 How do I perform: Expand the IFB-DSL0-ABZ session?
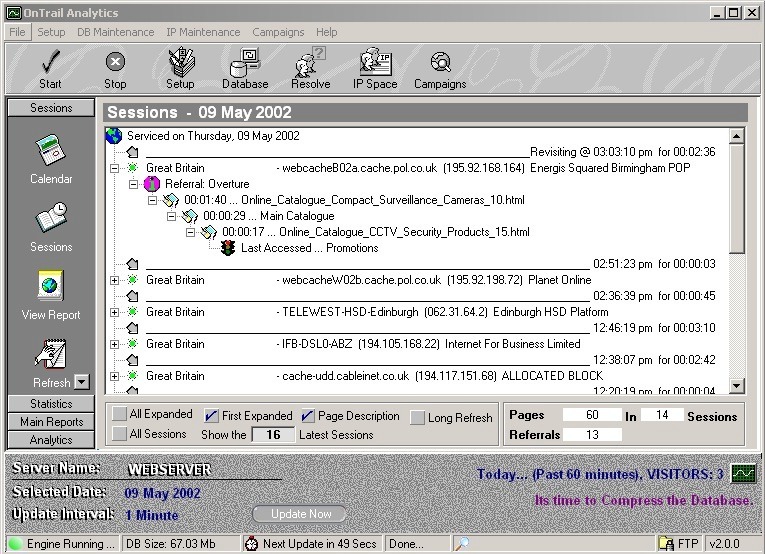pos(114,344)
